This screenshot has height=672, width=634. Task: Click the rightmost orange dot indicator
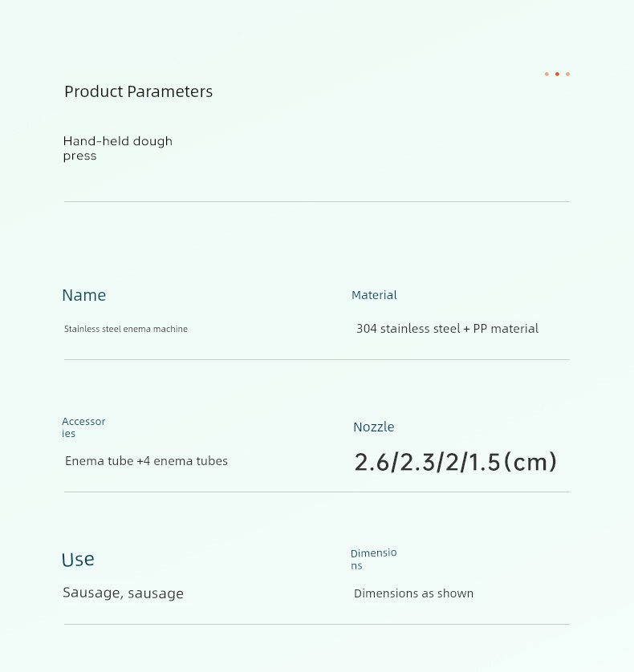click(567, 75)
